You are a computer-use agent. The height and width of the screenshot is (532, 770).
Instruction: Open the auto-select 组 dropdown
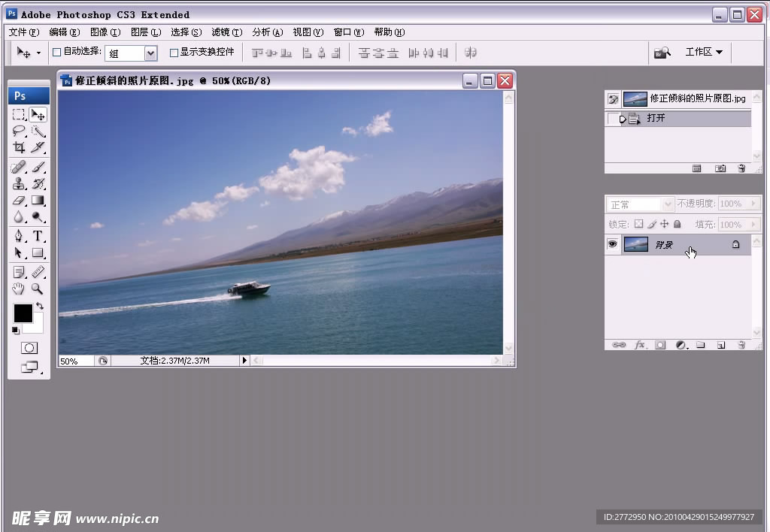(150, 53)
